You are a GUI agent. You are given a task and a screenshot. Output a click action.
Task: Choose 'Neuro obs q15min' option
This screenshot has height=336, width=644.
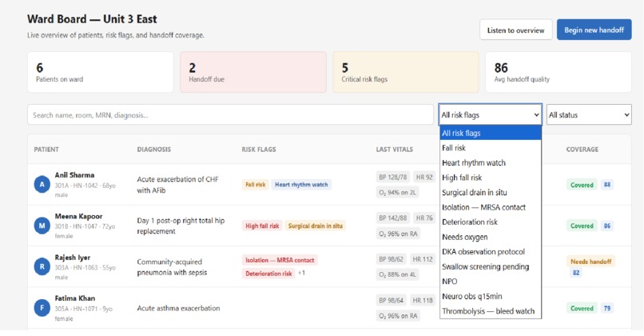click(x=491, y=296)
